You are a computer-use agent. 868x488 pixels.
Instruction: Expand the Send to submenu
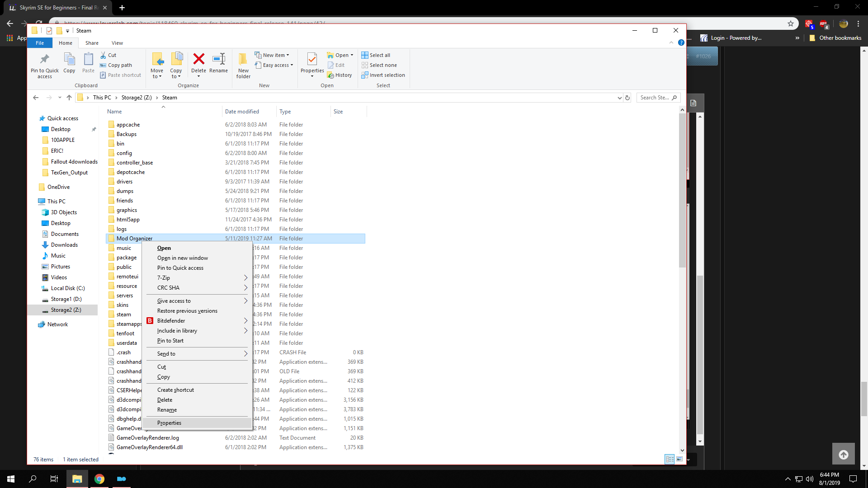pos(197,354)
